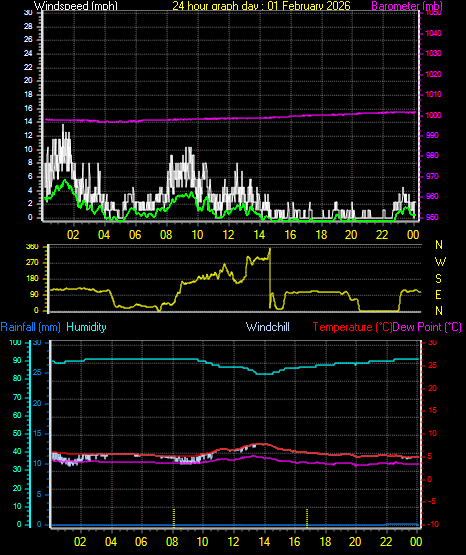
Task: Click the 14 hour label under temperature chart
Action: [264, 542]
